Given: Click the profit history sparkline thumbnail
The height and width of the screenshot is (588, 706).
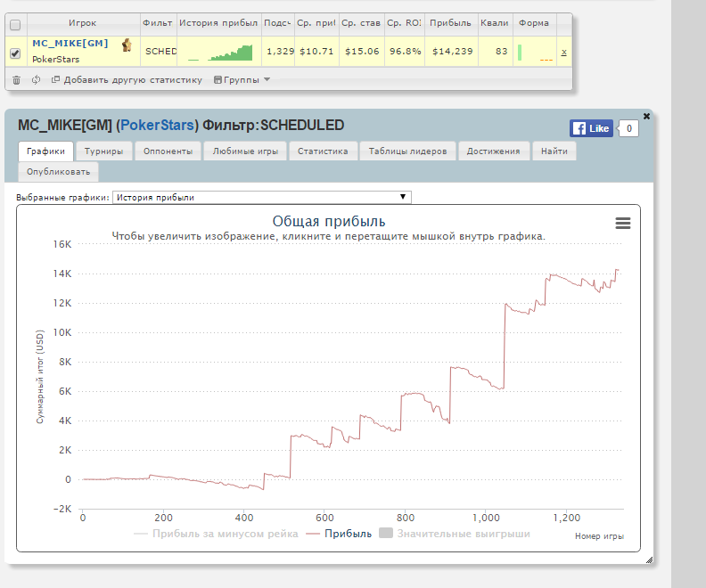Looking at the screenshot, I should [221, 53].
